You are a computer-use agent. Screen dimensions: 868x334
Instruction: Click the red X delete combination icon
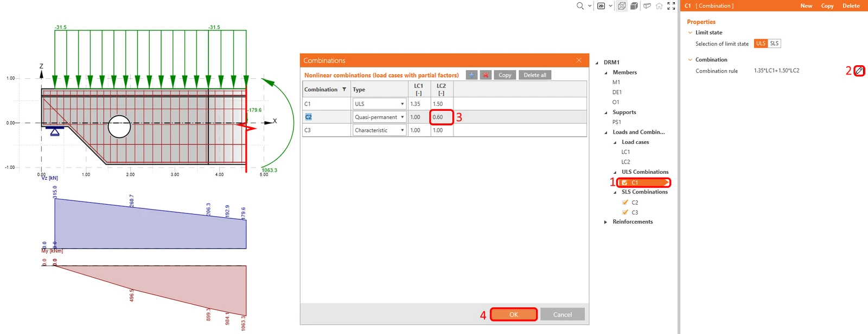pyautogui.click(x=486, y=75)
